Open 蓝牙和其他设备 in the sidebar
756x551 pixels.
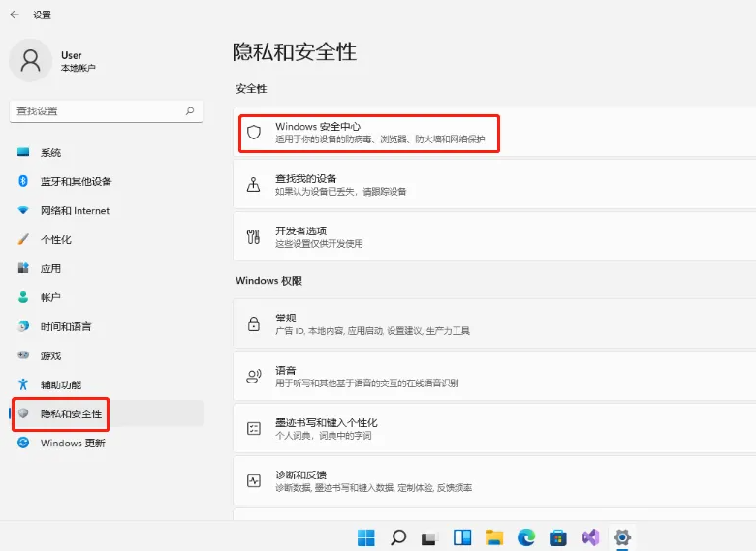tap(106, 182)
